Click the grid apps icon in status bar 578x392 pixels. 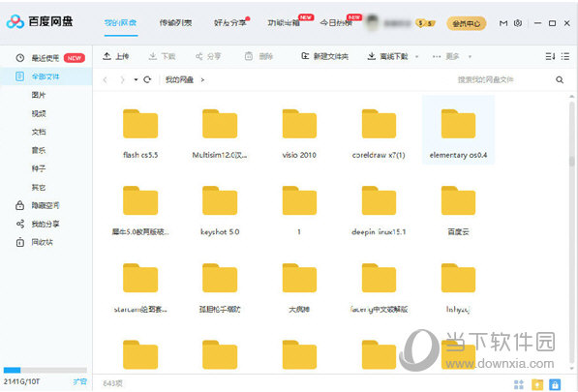pyautogui.click(x=519, y=384)
